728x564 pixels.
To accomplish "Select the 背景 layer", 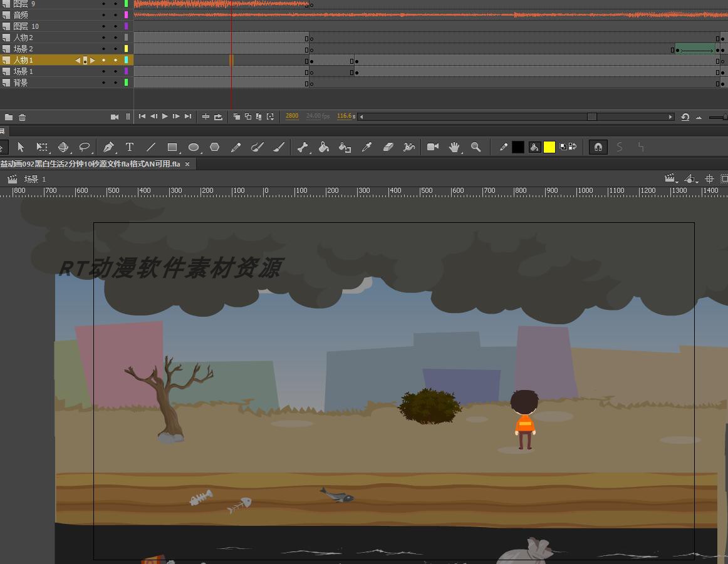I will click(x=67, y=83).
